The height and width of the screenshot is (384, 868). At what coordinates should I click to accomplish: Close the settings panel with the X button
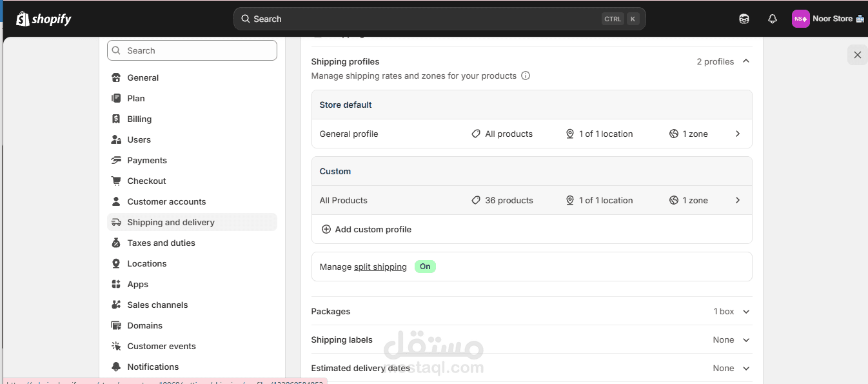coord(857,55)
